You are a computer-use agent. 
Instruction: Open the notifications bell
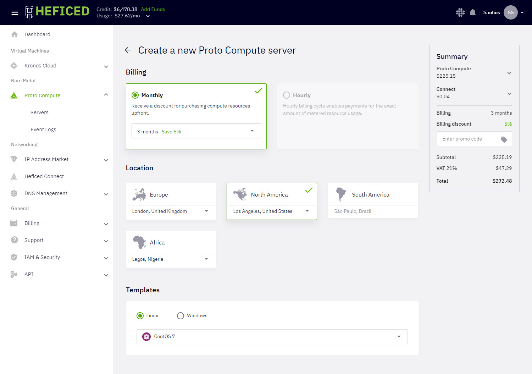[x=473, y=13]
